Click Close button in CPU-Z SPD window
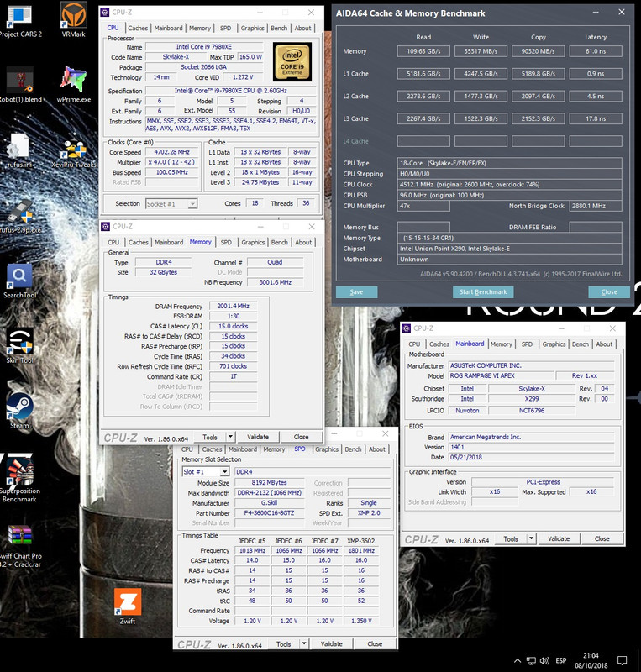 (x=375, y=643)
